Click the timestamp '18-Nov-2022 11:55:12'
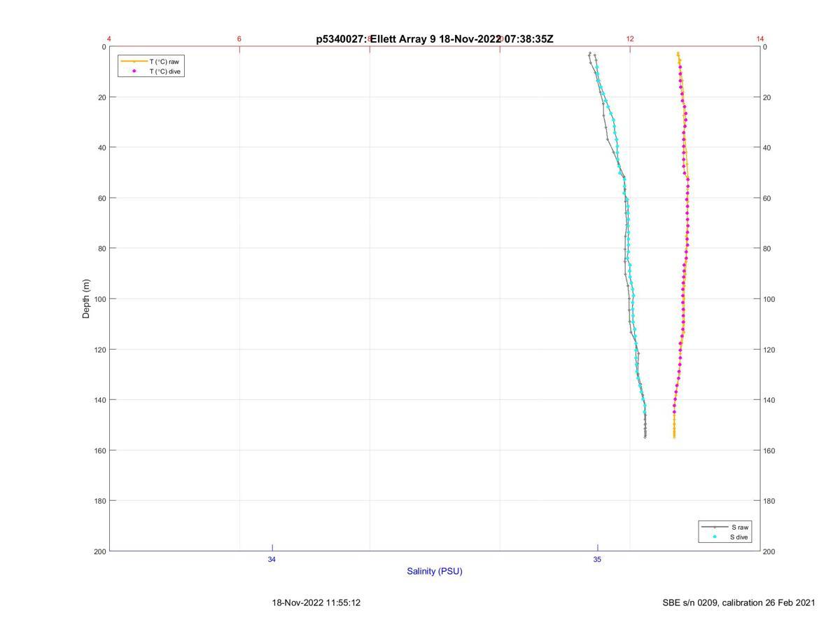This screenshot has height=620, width=840. (316, 603)
